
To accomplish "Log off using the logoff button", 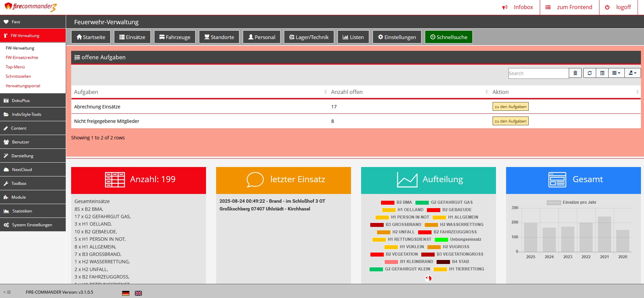I will [x=618, y=7].
